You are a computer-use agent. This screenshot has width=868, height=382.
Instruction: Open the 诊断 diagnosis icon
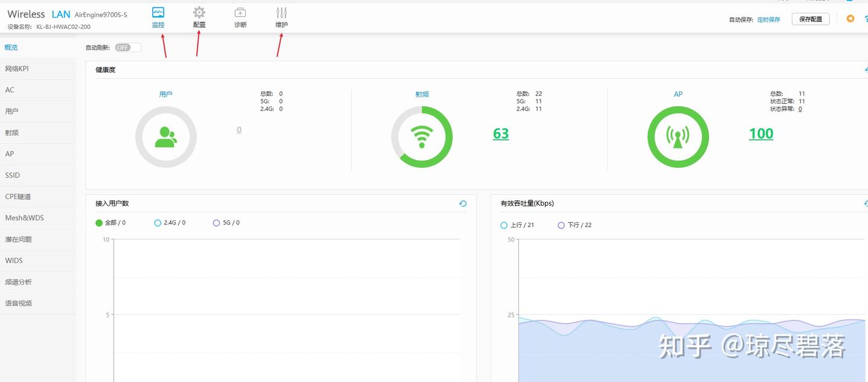coord(240,13)
